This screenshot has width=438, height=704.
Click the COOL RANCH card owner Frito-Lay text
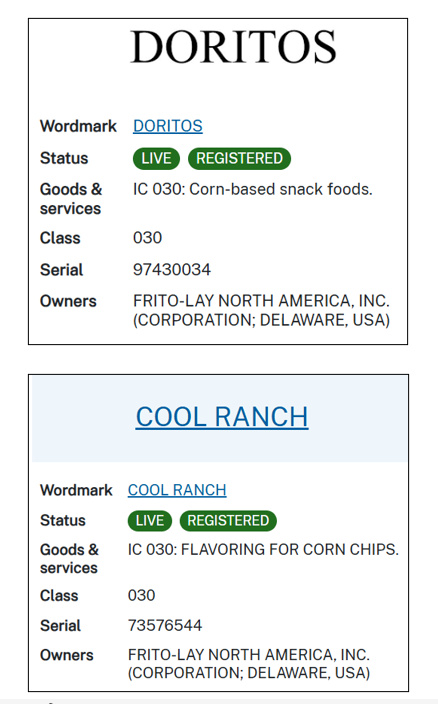click(x=249, y=664)
